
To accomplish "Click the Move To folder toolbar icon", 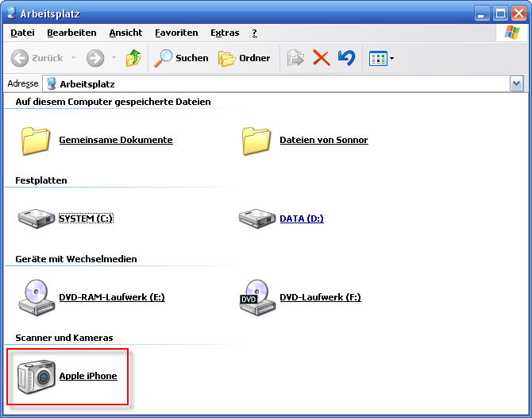I will click(295, 58).
